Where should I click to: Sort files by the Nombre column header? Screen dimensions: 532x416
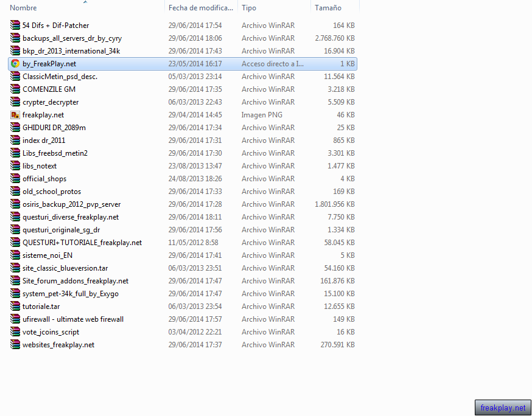[x=85, y=8]
